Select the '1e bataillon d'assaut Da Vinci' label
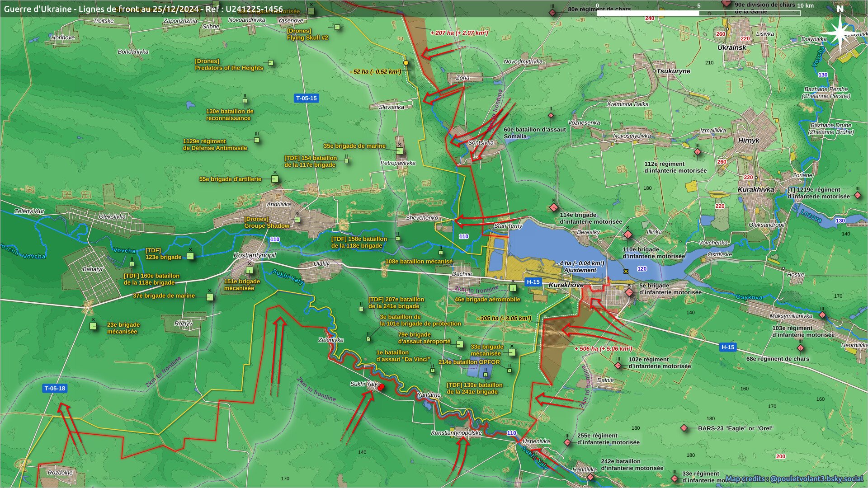This screenshot has height=488, width=868. 403,356
